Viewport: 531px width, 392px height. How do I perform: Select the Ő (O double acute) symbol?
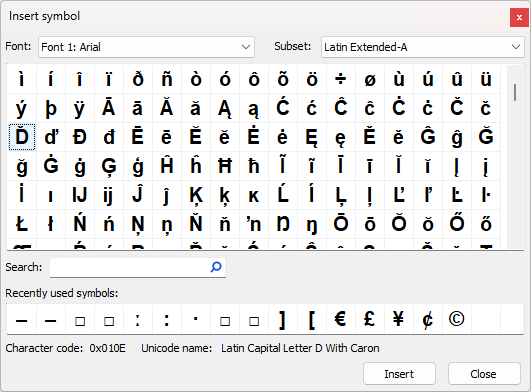click(x=457, y=224)
